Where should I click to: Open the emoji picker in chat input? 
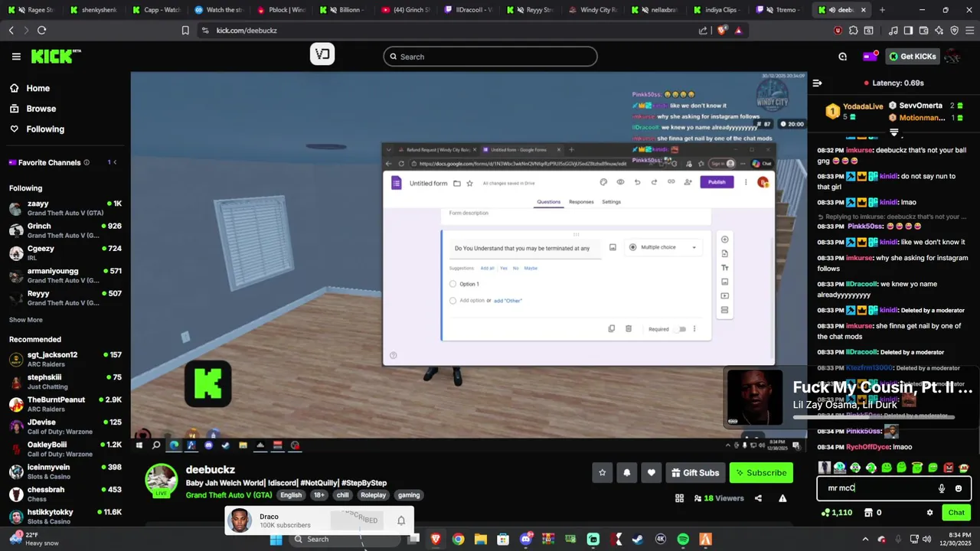(x=958, y=488)
